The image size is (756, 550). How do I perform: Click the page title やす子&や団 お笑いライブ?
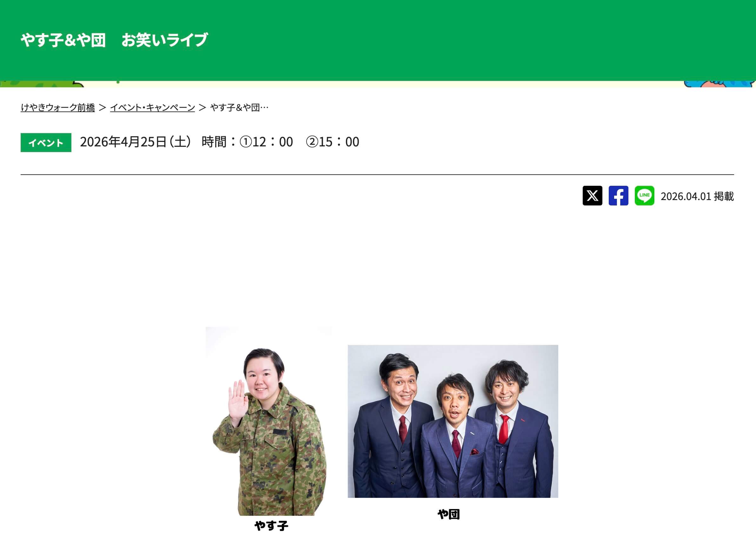[x=114, y=40]
